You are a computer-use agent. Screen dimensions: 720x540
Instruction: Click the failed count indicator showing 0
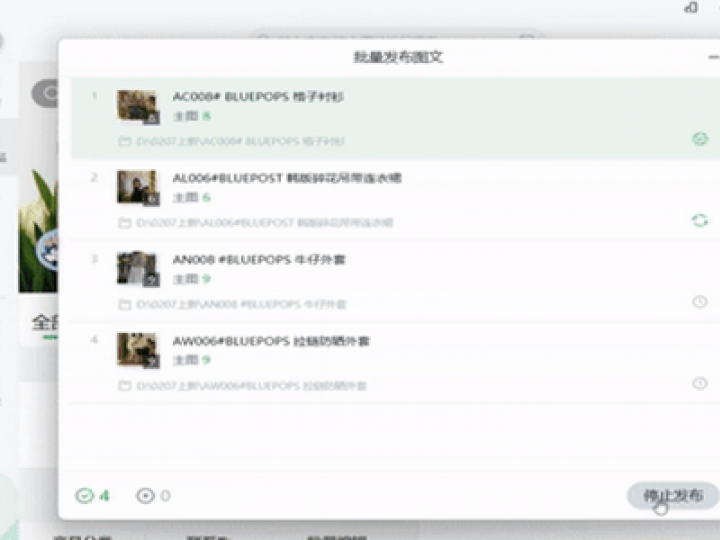click(x=153, y=495)
